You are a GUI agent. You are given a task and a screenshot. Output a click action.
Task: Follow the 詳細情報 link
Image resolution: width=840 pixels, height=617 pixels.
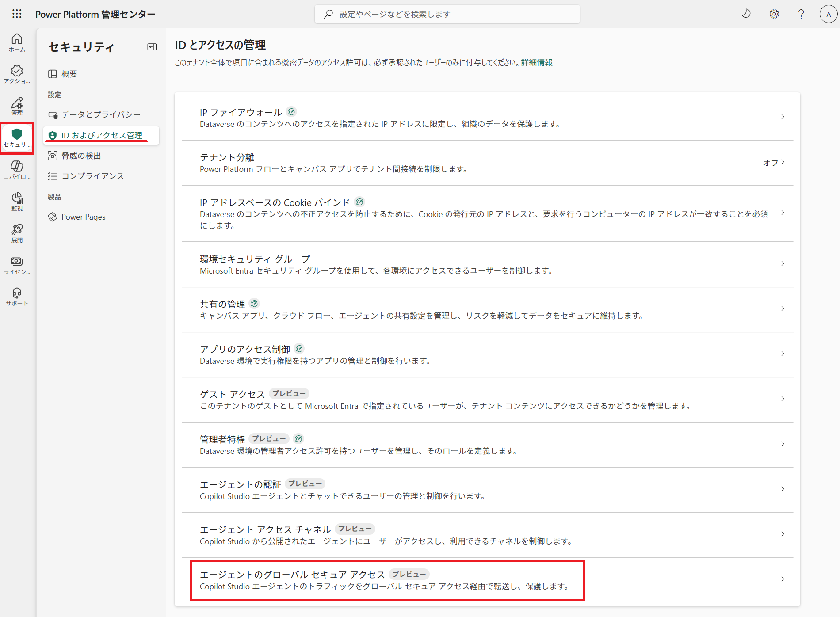coord(537,63)
